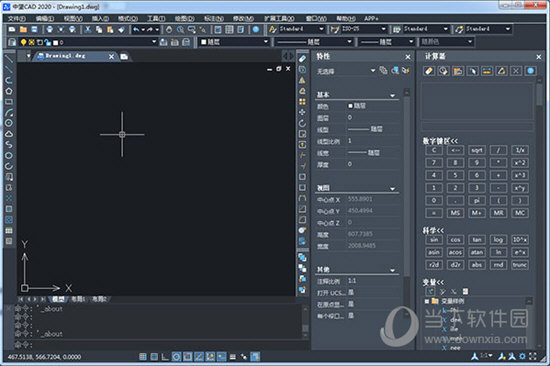This screenshot has height=366, width=550.
Task: Click the Paste clipboard icon
Action: (110, 29)
